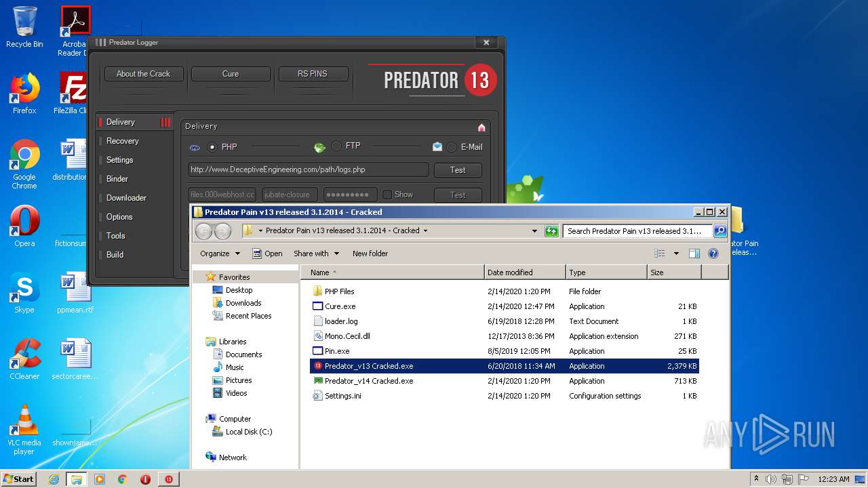The height and width of the screenshot is (488, 868).
Task: Click the Open toolbar button
Action: tap(267, 253)
